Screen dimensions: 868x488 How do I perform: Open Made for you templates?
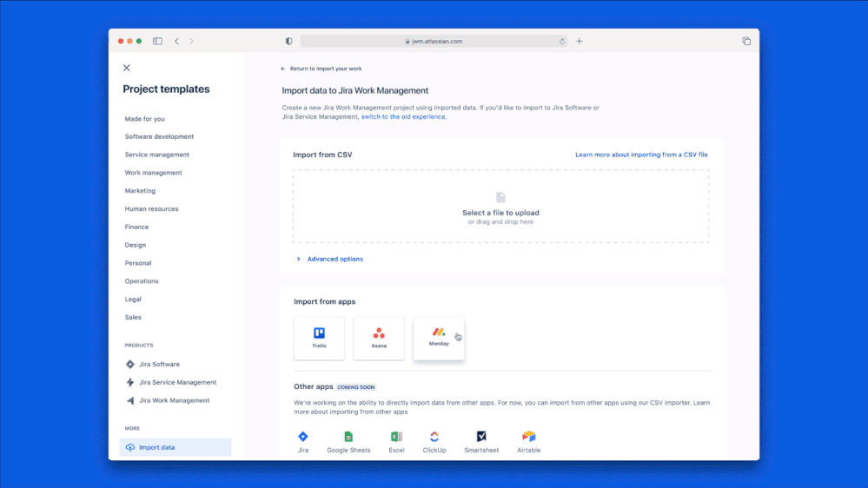[x=144, y=119]
